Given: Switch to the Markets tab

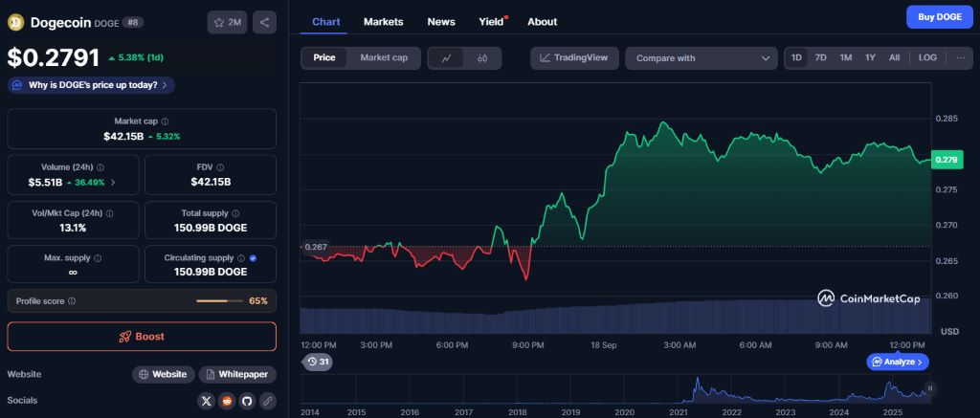Looking at the screenshot, I should pyautogui.click(x=384, y=21).
